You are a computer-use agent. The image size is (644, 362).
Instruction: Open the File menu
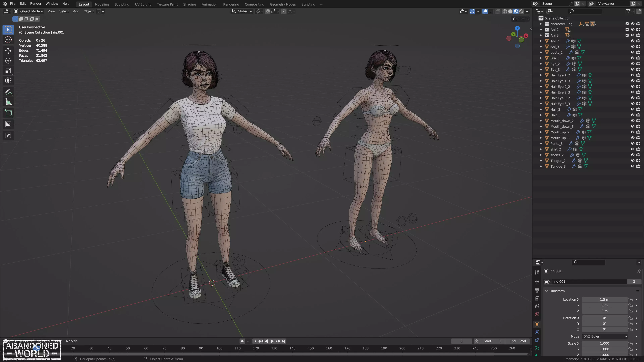click(x=13, y=4)
